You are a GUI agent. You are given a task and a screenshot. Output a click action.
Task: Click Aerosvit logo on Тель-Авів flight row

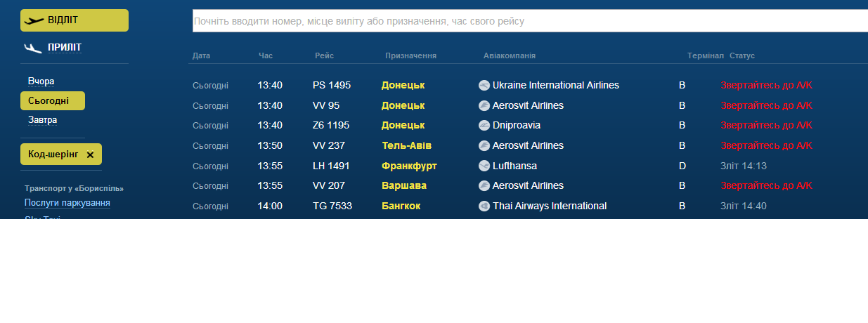pos(484,146)
